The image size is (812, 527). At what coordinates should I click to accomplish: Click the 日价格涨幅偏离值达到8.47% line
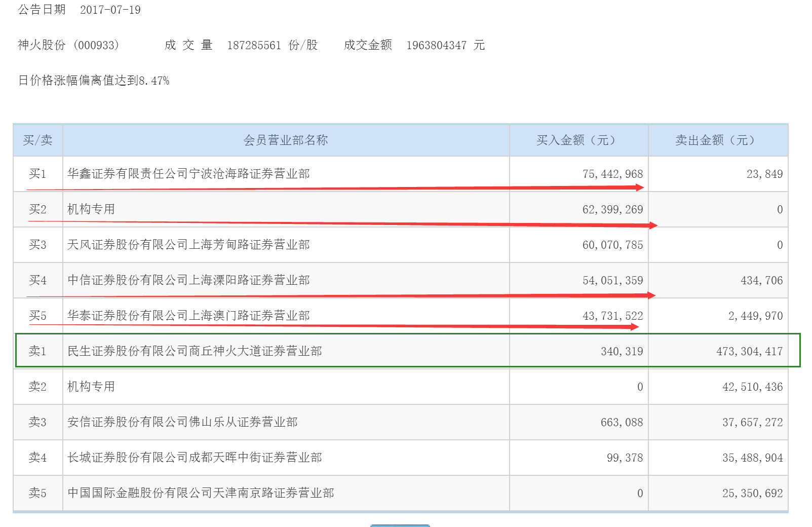(94, 81)
